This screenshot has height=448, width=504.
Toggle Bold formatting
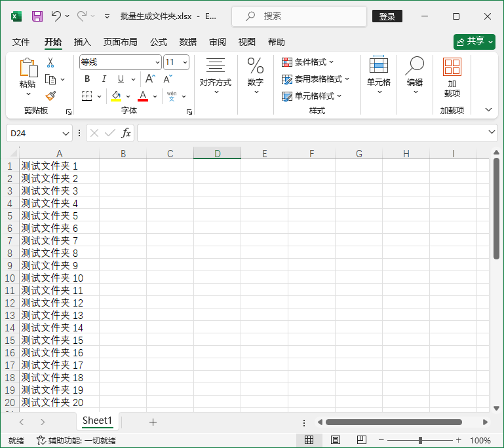pyautogui.click(x=87, y=79)
